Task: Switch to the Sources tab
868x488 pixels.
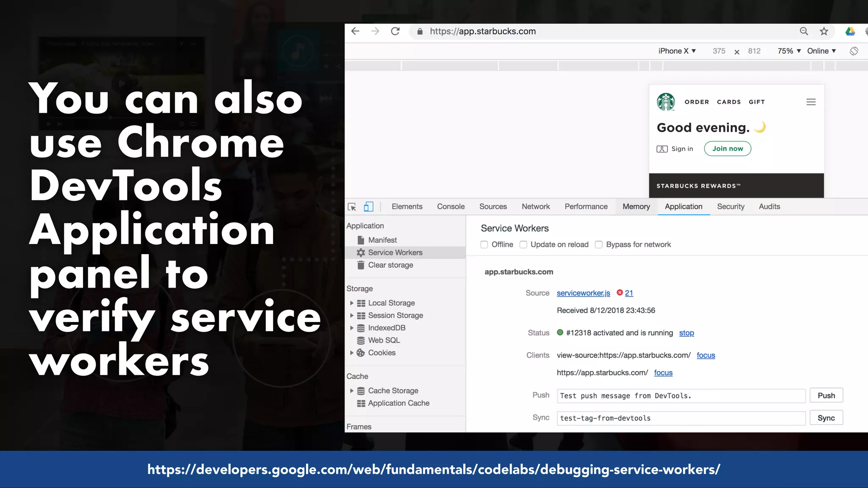Action: click(493, 207)
